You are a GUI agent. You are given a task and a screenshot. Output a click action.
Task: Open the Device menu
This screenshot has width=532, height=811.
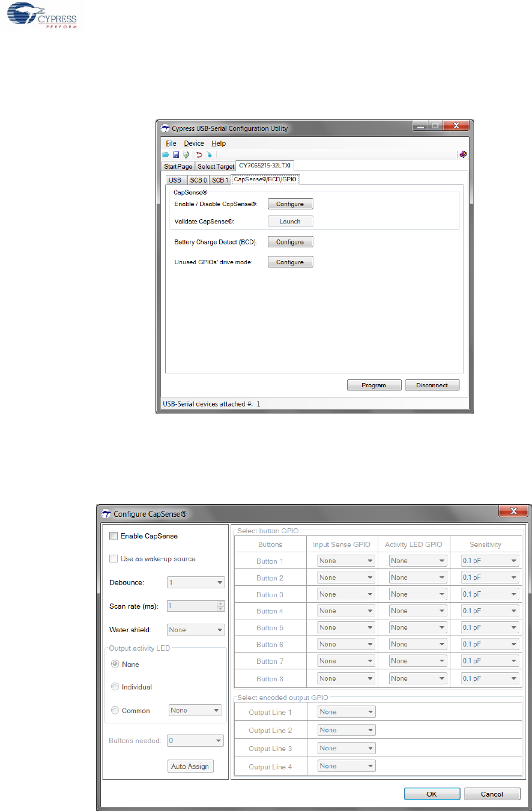tap(194, 143)
